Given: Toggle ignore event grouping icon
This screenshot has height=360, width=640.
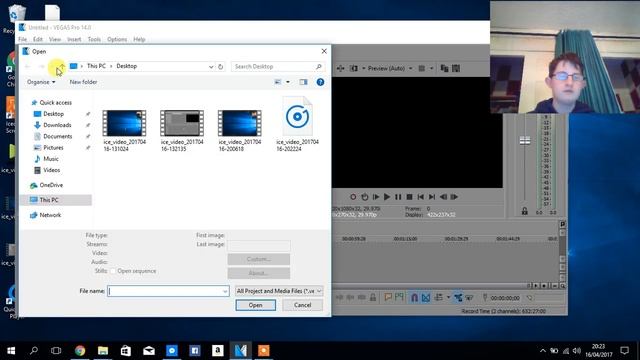Looking at the screenshot, I should (x=469, y=298).
